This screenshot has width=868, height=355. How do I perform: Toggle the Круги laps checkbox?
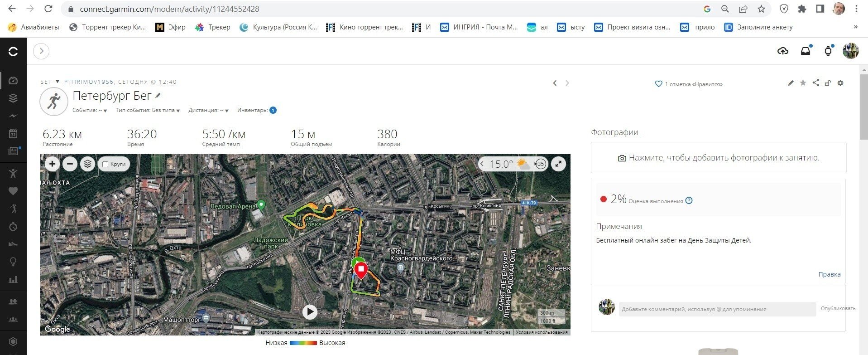pyautogui.click(x=106, y=164)
